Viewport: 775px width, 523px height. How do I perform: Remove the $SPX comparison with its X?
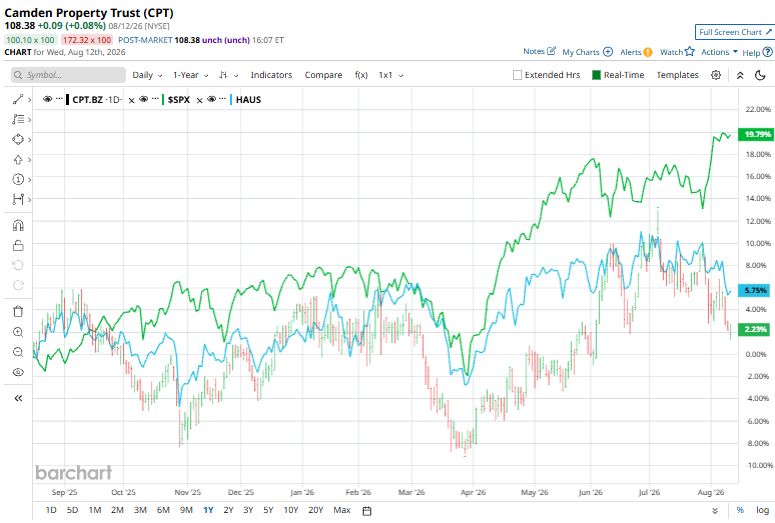[199, 100]
